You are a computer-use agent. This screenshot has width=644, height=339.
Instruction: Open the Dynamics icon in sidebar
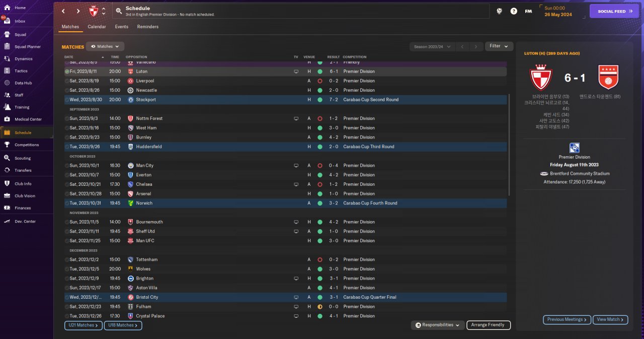7,59
